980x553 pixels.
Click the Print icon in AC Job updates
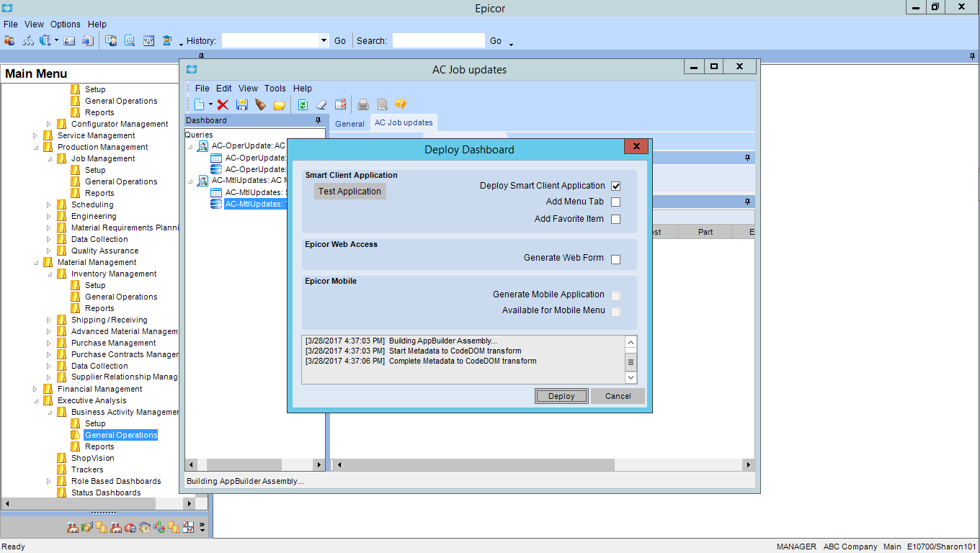tap(364, 105)
